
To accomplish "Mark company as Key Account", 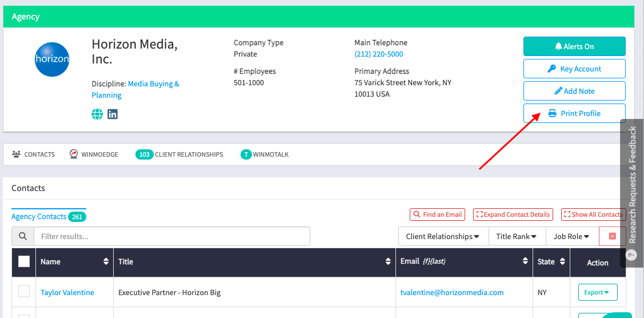I will click(574, 69).
